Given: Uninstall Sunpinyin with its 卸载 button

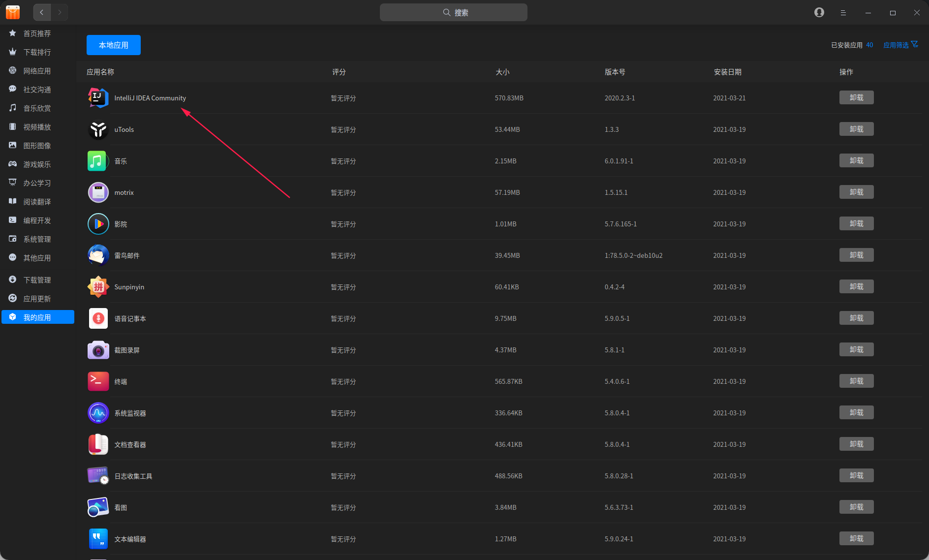Looking at the screenshot, I should pos(857,286).
